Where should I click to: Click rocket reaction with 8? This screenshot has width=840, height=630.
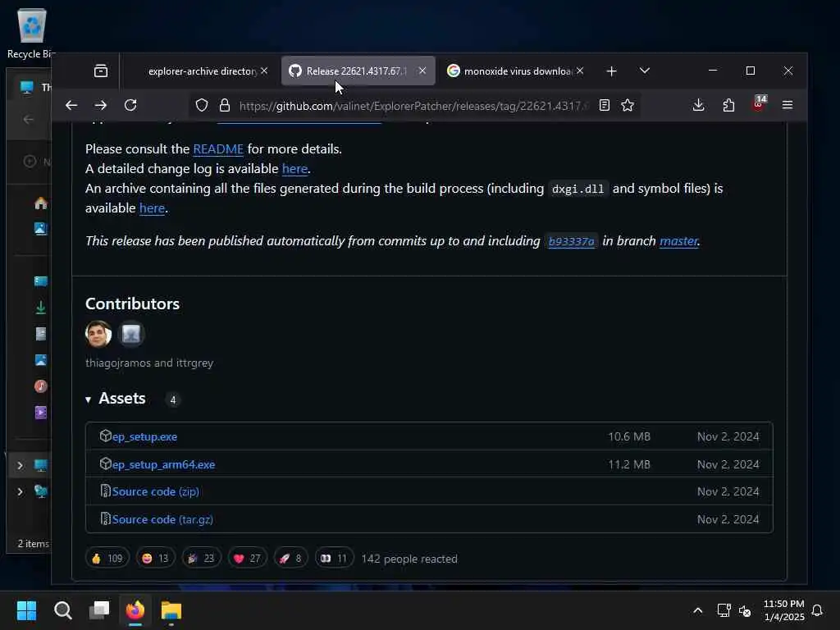tap(291, 559)
